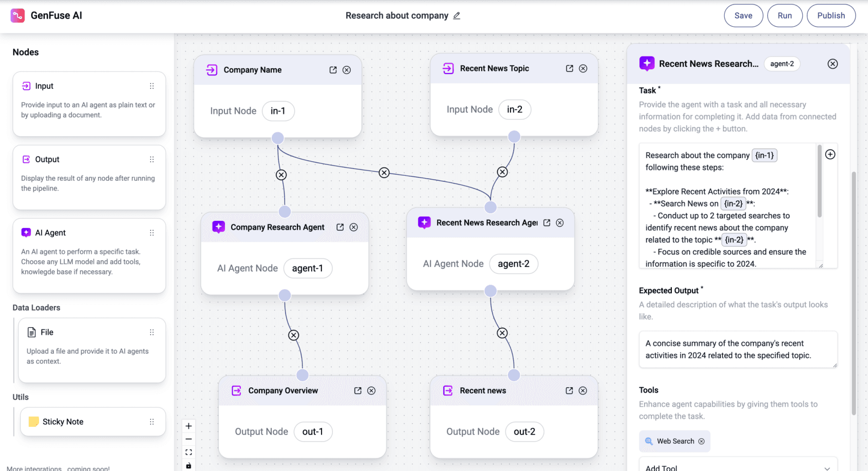This screenshot has height=471, width=868.
Task: Open the Company Name node in panel
Action: tap(333, 70)
